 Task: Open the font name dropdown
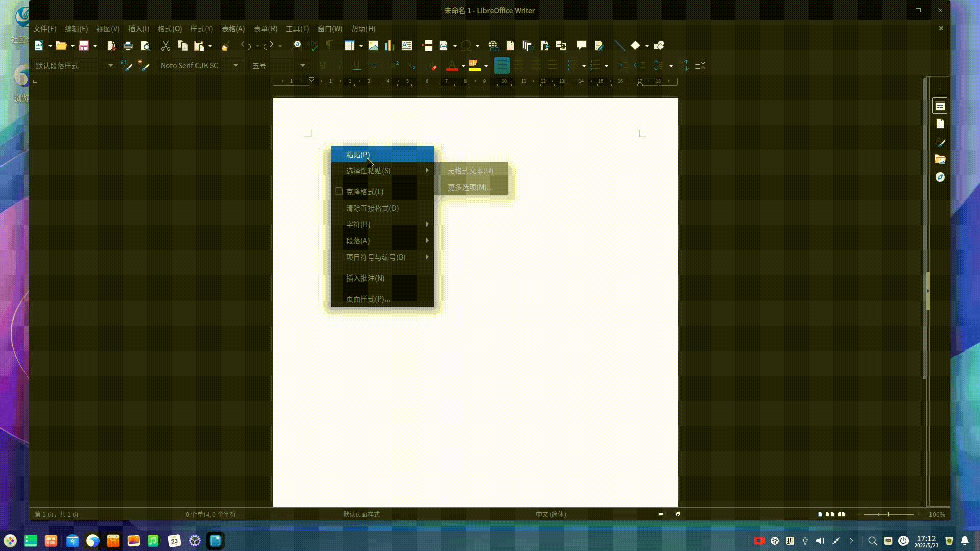click(235, 65)
